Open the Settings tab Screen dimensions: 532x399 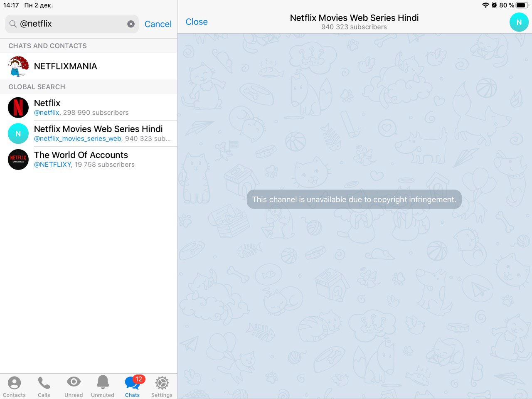tap(162, 387)
